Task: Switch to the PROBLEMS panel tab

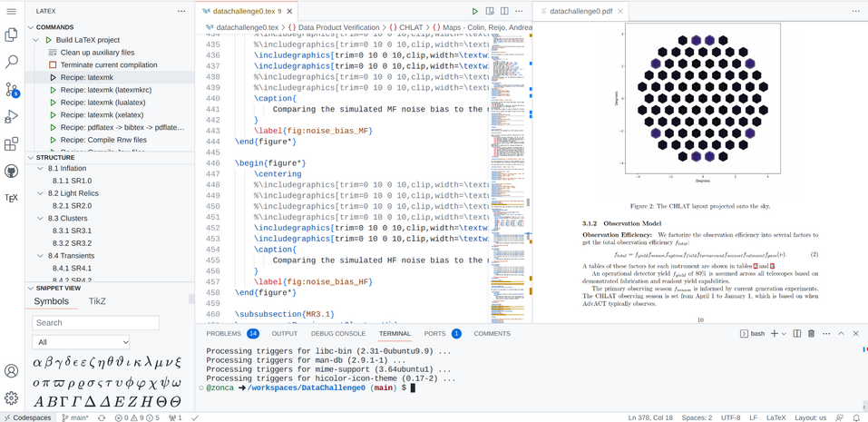Action: pyautogui.click(x=223, y=334)
